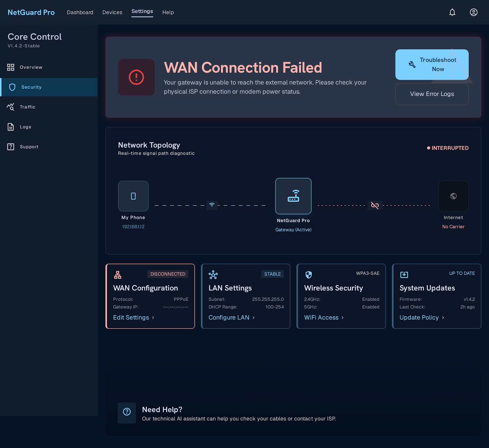Viewport: 489px width, 448px height.
Task: Click the Support question-mark icon in sidebar
Action: pos(11,147)
